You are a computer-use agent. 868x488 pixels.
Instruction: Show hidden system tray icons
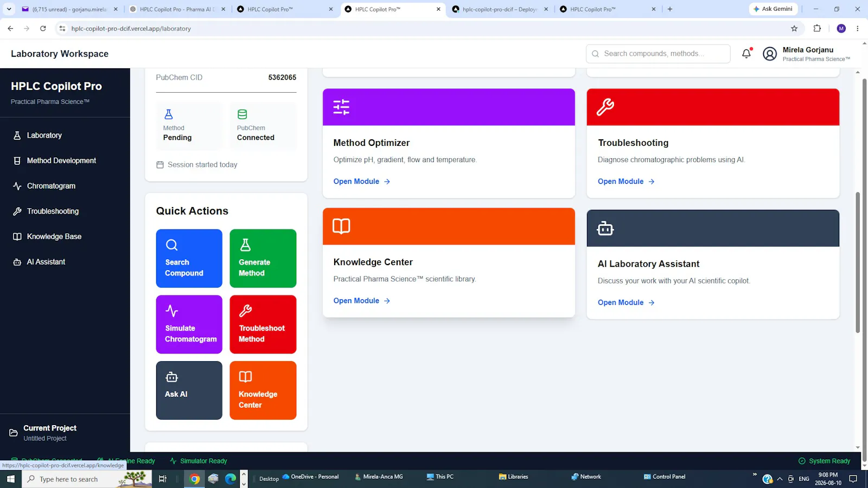[x=780, y=479]
